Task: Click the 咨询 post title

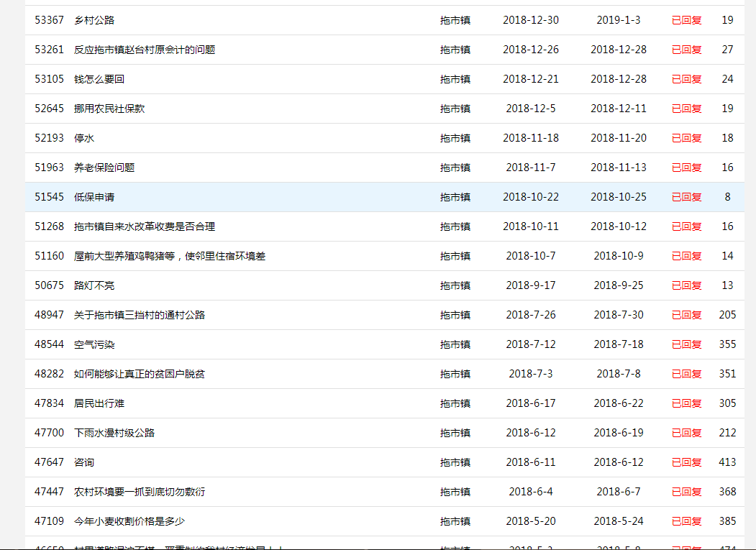Action: (x=84, y=462)
